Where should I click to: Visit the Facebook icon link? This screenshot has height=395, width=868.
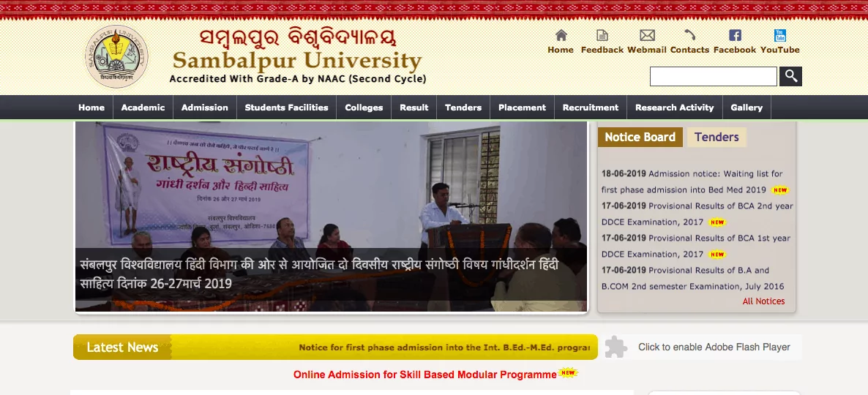(735, 35)
